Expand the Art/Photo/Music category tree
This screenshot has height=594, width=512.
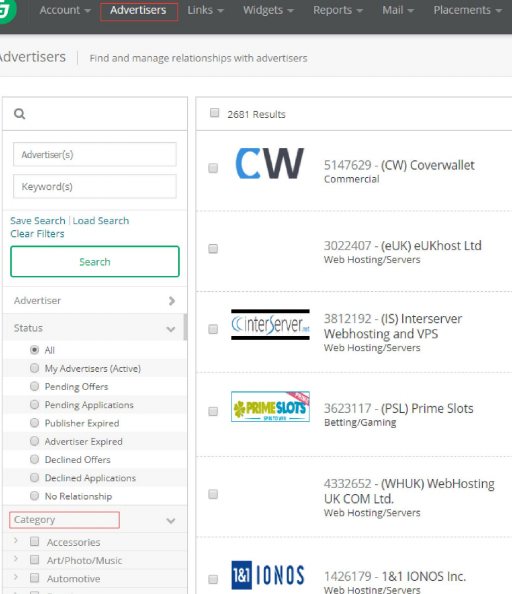coord(16,559)
